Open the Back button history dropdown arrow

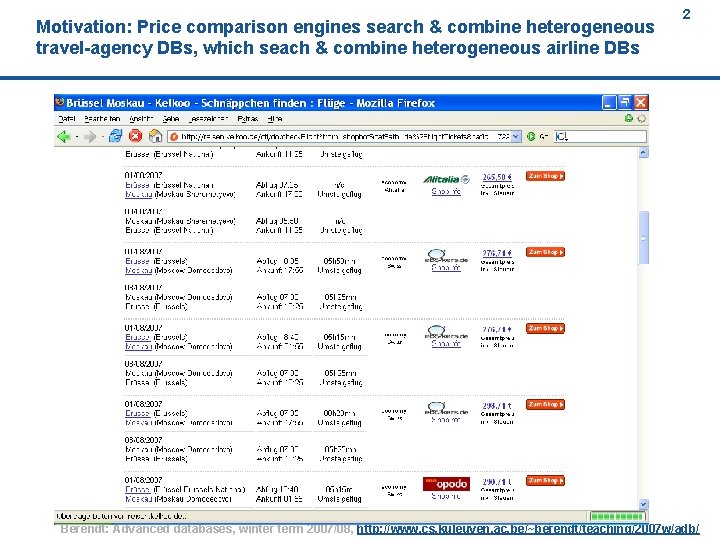tap(76, 137)
